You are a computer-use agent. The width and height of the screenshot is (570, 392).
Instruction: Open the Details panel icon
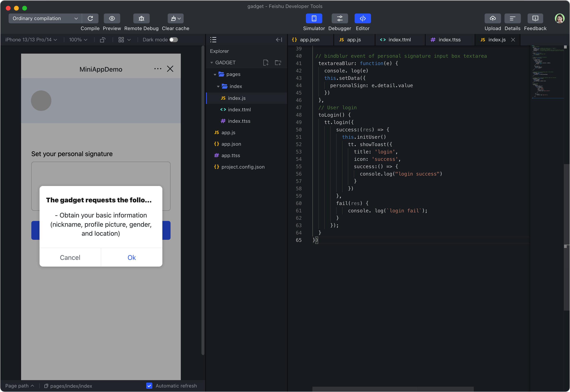click(512, 18)
